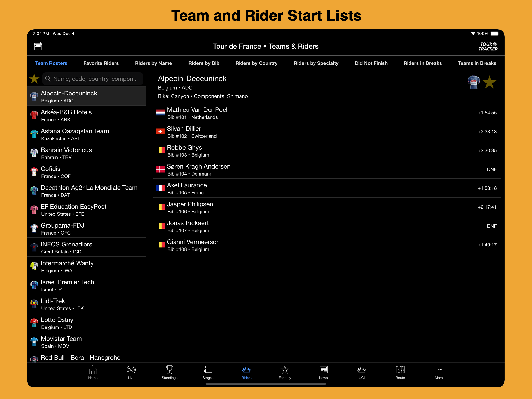Viewport: 532px width, 399px height.
Task: Open the calendar icon in the header
Action: pyautogui.click(x=38, y=46)
